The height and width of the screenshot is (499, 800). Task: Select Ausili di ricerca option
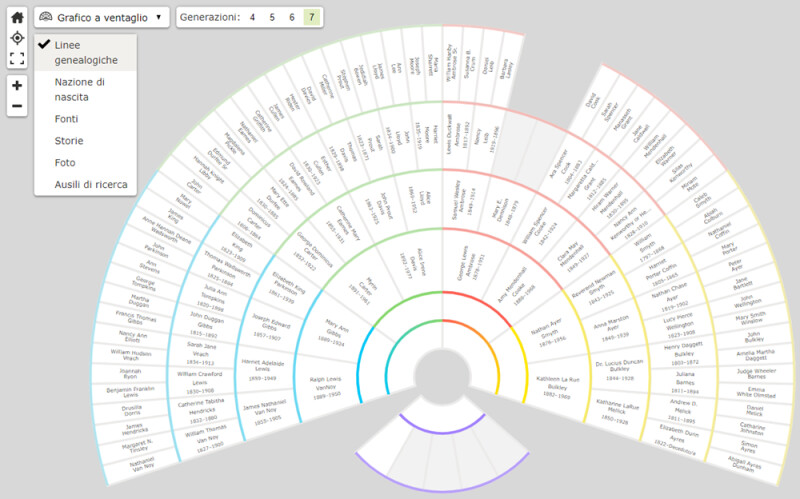point(86,185)
